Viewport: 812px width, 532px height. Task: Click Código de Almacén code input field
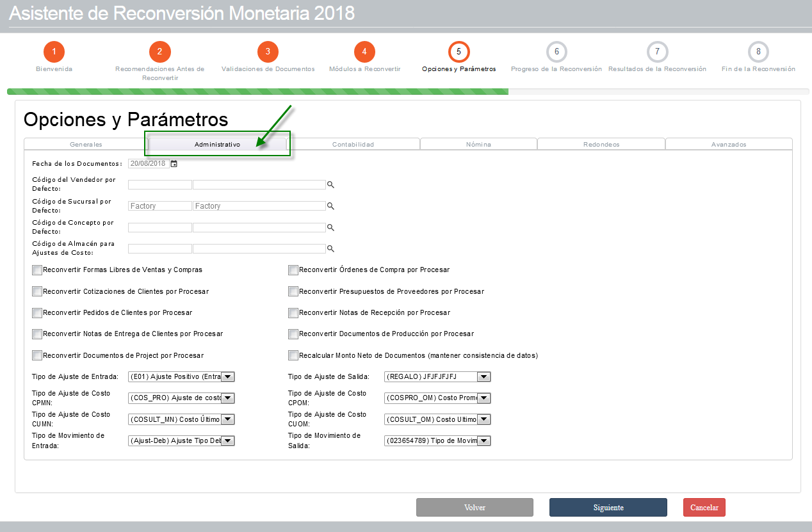pos(160,248)
